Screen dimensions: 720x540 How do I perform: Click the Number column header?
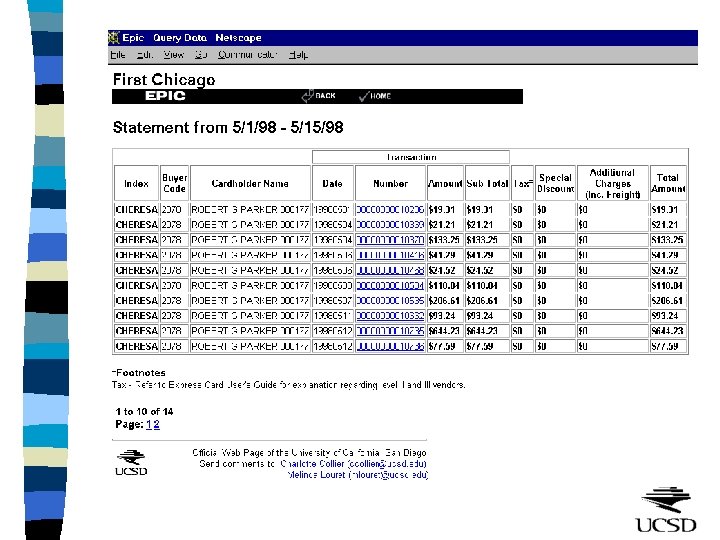(390, 183)
